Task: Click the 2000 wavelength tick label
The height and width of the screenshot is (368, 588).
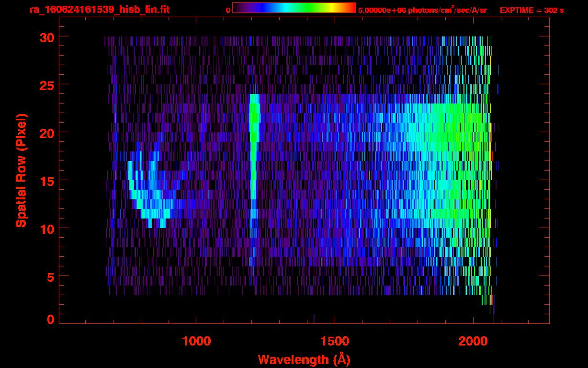Action: [473, 341]
